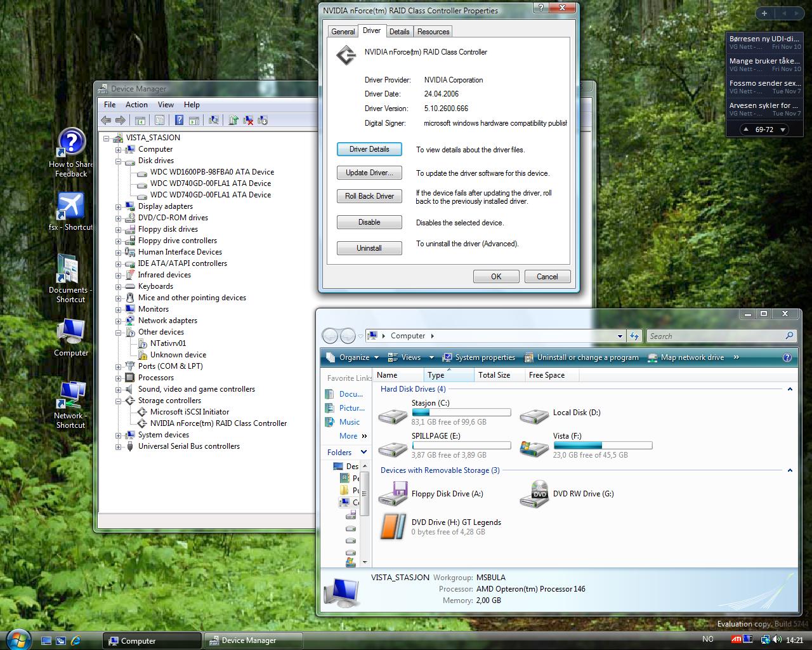This screenshot has width=812, height=650.
Task: Click the Explorer help question-mark icon
Action: pos(787,357)
